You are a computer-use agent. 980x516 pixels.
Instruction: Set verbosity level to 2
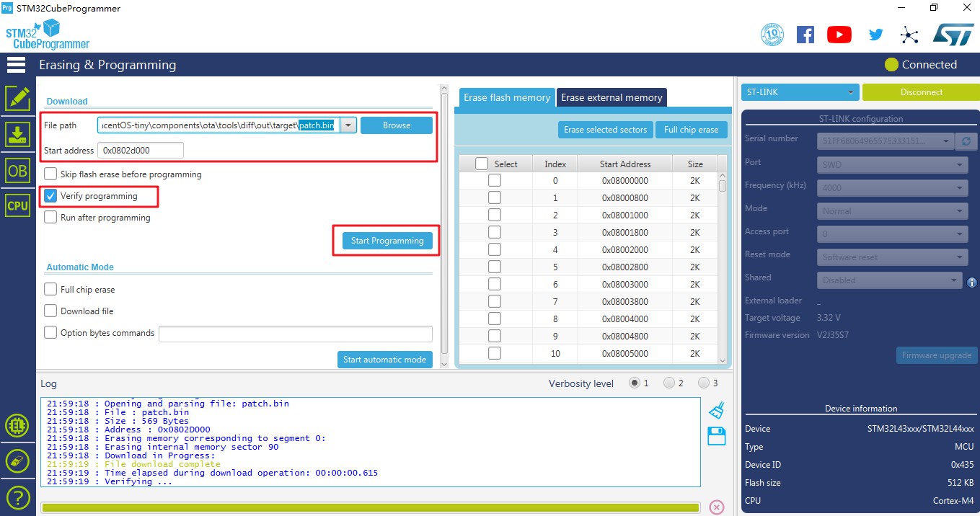[x=668, y=383]
